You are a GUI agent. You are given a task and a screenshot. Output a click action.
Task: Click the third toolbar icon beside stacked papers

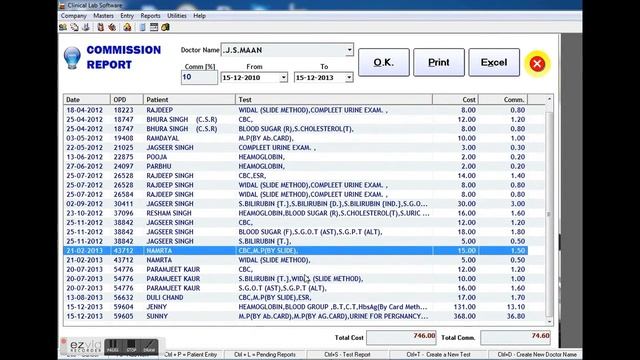point(86,27)
